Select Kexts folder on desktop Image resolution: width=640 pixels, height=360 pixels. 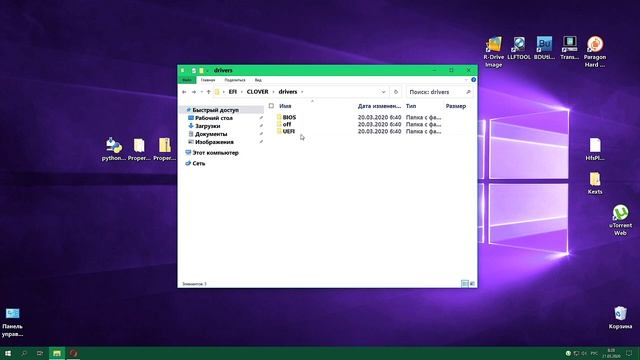[595, 183]
